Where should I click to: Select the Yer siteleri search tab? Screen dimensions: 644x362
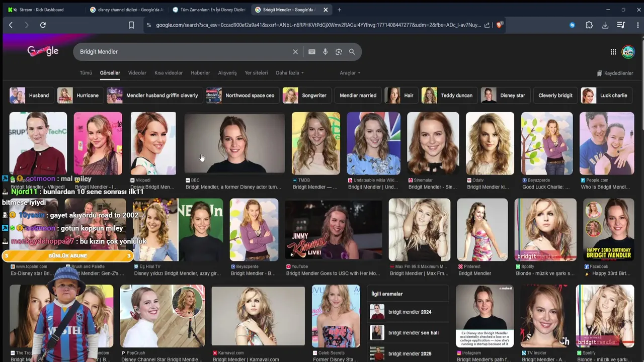point(256,73)
